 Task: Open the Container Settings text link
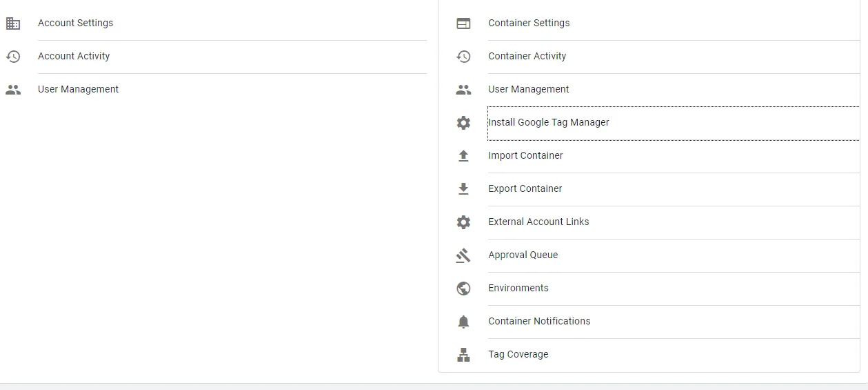tap(529, 23)
